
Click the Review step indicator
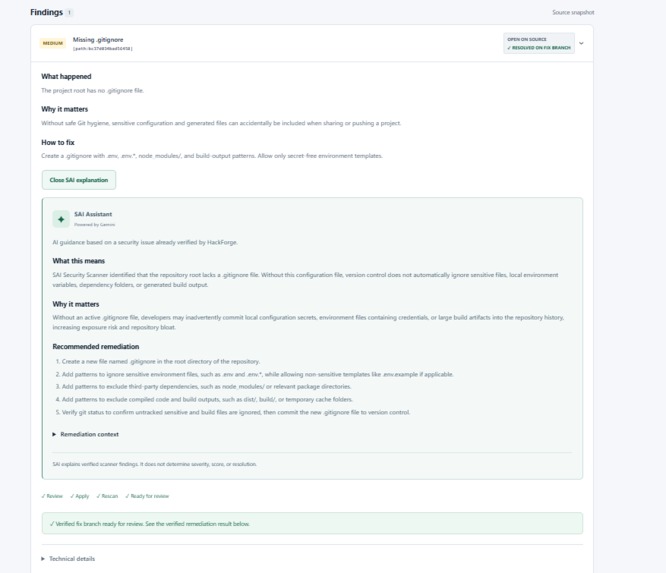tap(52, 496)
